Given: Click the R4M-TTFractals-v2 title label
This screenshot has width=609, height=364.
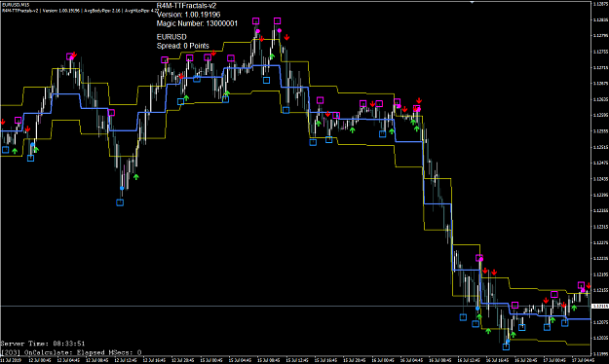Looking at the screenshot, I should [x=186, y=6].
